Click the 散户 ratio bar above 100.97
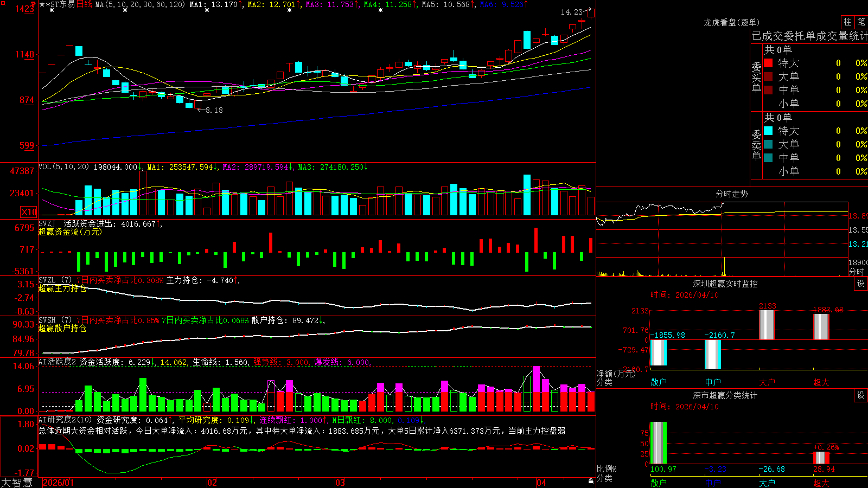The width and height of the screenshot is (868, 488). click(x=659, y=443)
